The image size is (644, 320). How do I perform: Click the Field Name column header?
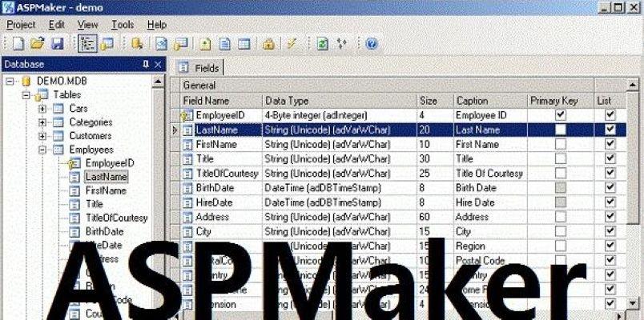221,101
